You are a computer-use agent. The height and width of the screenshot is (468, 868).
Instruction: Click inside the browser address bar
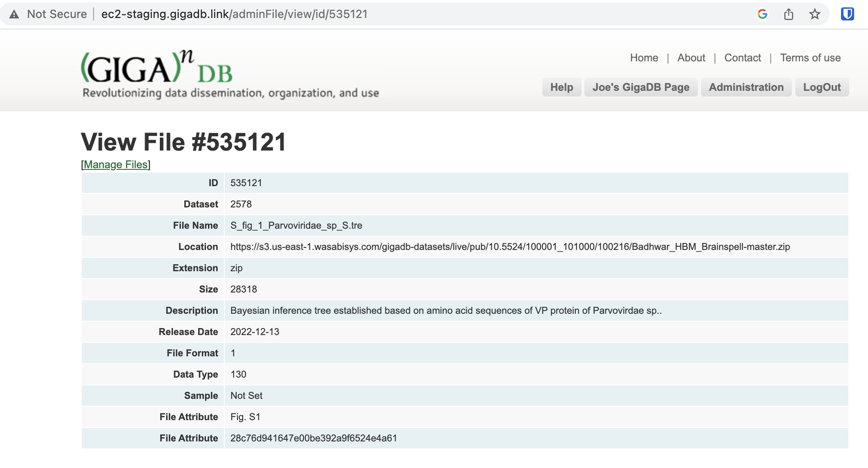click(x=286, y=14)
